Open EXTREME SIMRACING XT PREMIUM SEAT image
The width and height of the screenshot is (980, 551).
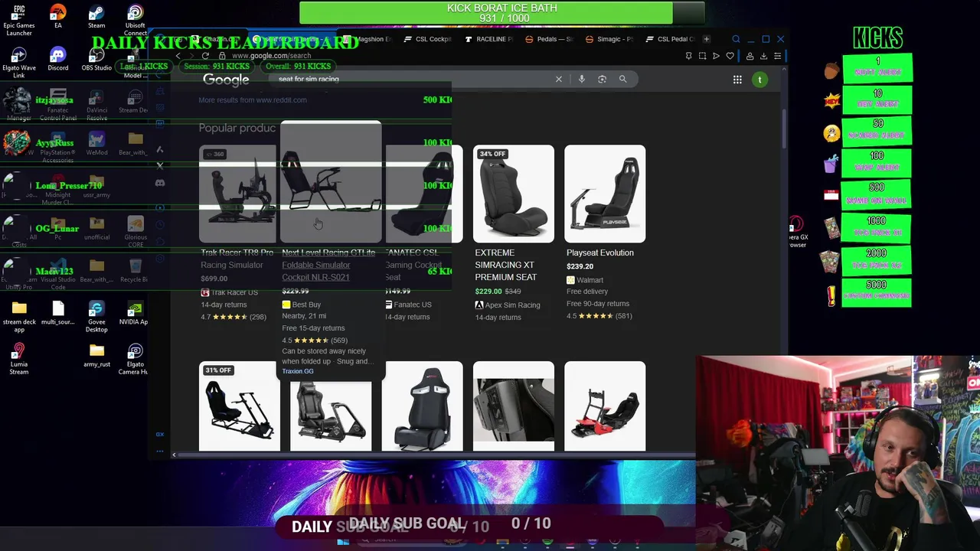tap(514, 194)
